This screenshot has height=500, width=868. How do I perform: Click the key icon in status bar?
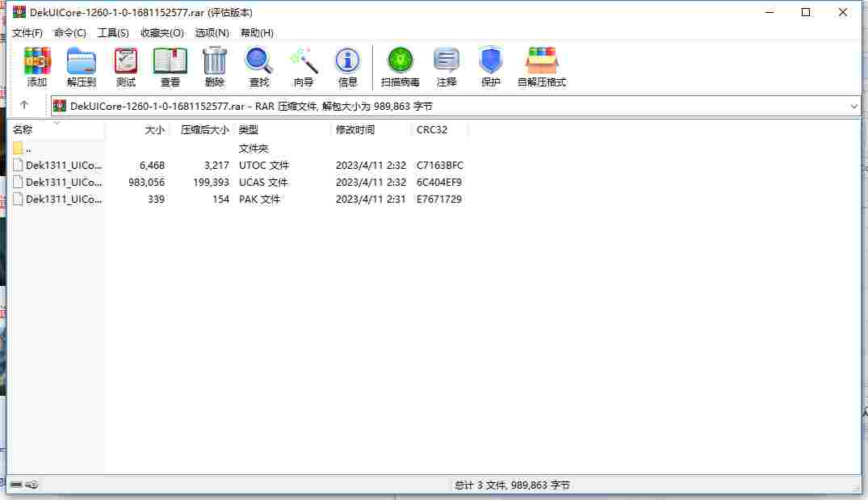[x=31, y=485]
